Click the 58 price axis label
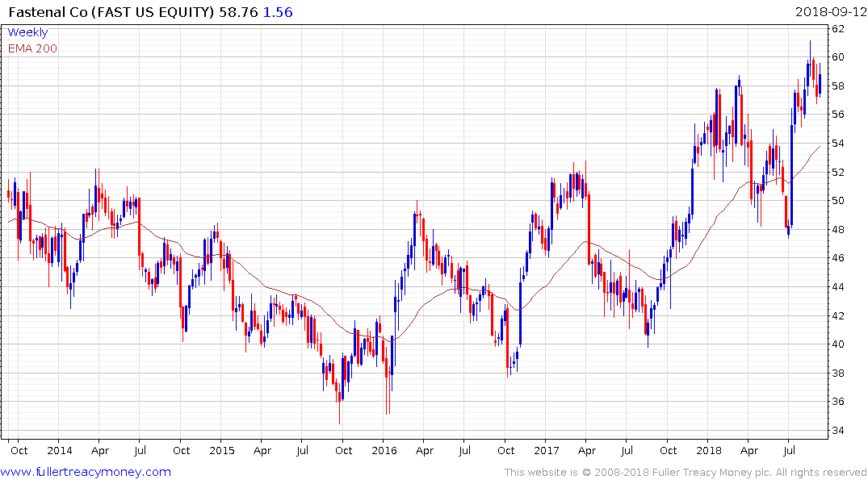868x484 pixels. click(x=837, y=86)
